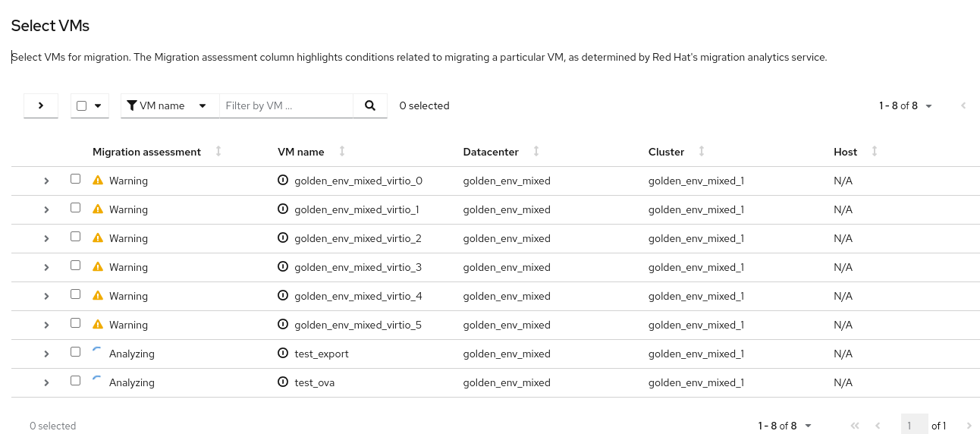Open bottom pagination 1 - 8 of 8 menu
980x434 pixels.
click(785, 426)
